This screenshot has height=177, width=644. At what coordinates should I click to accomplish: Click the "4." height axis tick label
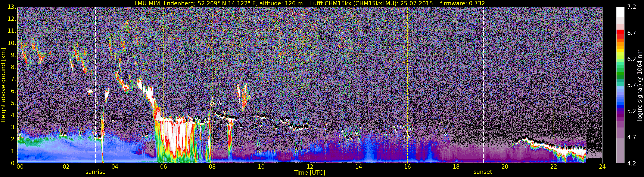click(13, 115)
